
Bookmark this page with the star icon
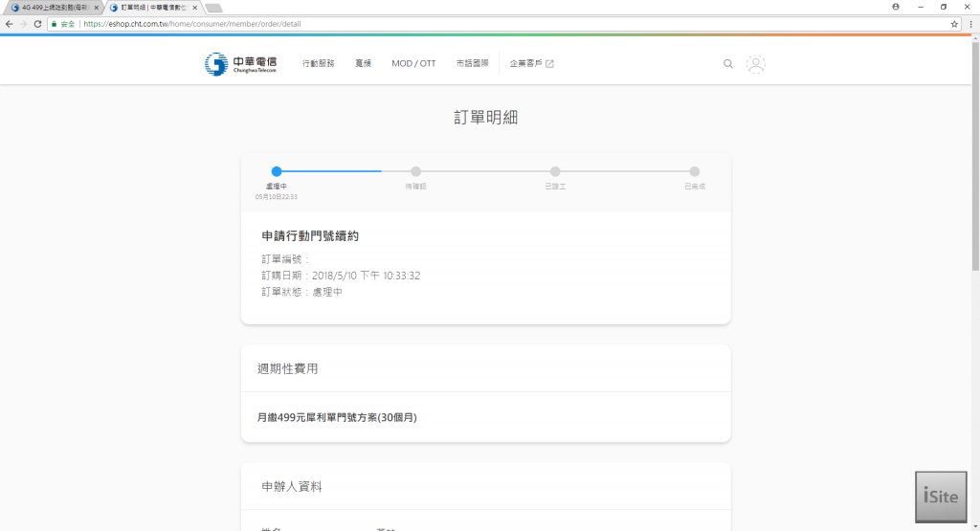[954, 24]
